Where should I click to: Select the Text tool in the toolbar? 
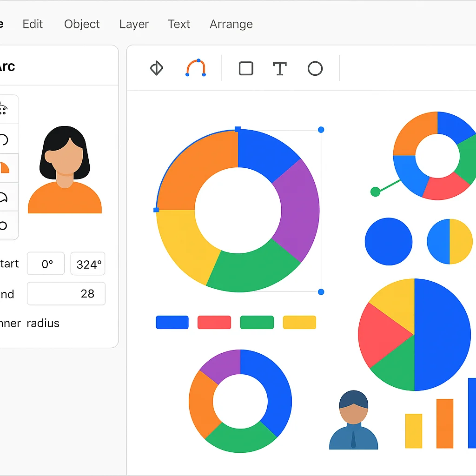(279, 68)
